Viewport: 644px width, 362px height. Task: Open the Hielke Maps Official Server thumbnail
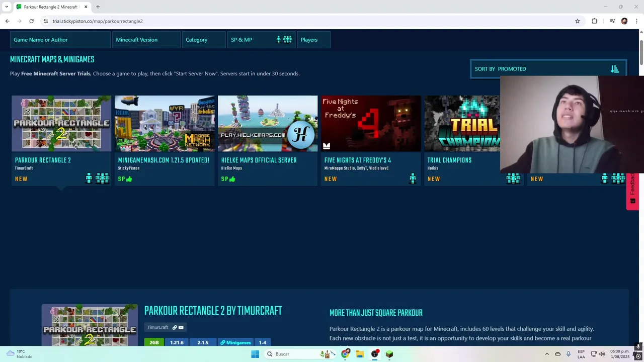tap(268, 123)
